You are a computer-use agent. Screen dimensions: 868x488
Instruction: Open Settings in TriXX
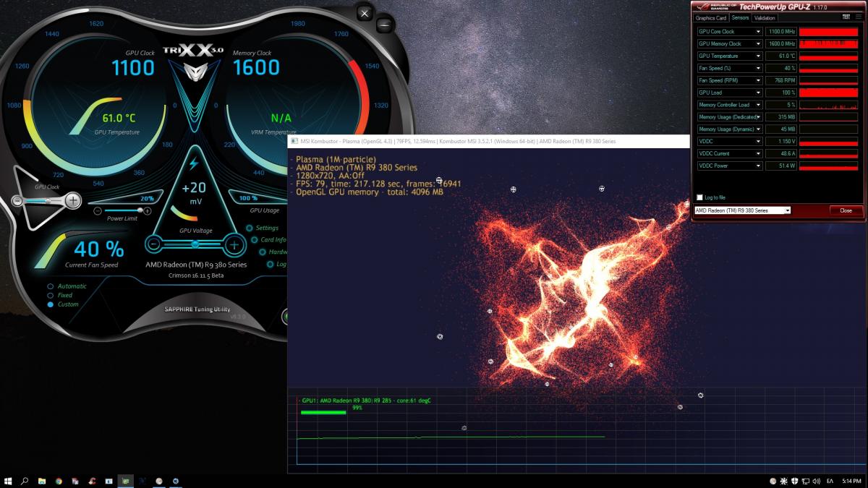point(267,228)
